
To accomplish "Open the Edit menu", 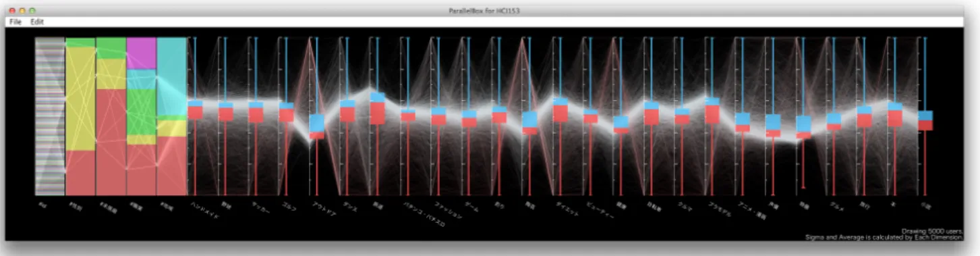I will [x=37, y=22].
